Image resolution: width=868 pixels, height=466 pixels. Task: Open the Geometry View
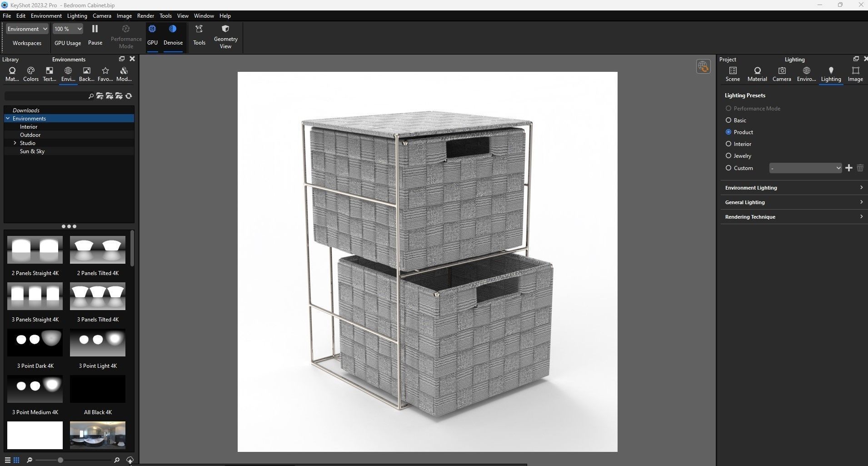(225, 36)
